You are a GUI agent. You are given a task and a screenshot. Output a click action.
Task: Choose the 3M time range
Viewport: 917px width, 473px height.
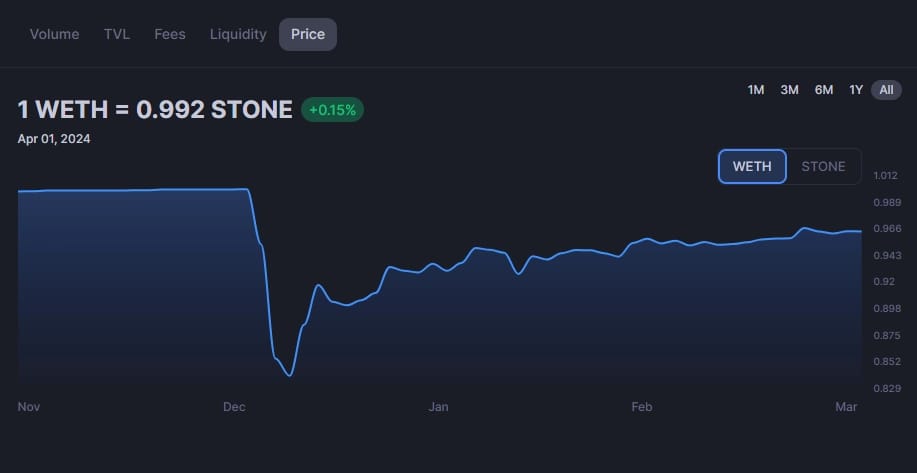[789, 90]
